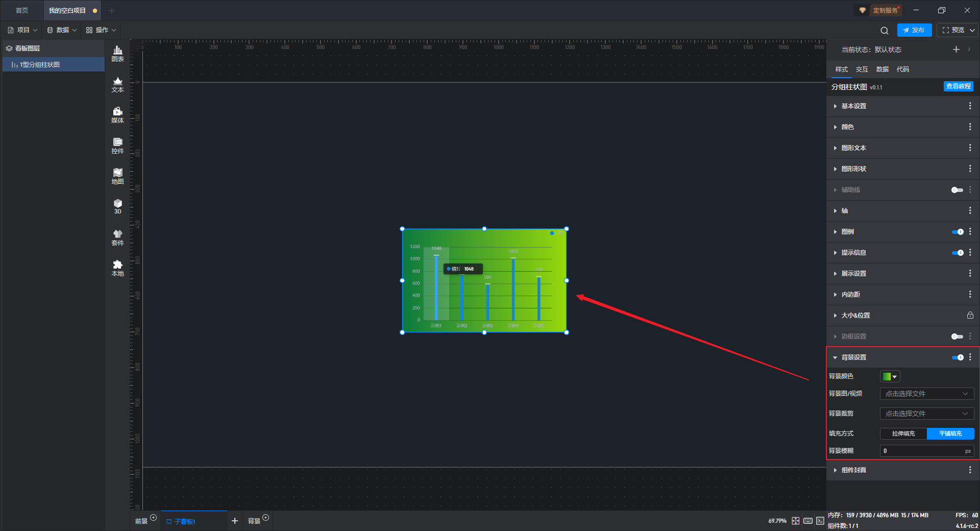The height and width of the screenshot is (531, 980).
Task: Click the keyboard shortcuts icon in status bar
Action: click(x=808, y=521)
